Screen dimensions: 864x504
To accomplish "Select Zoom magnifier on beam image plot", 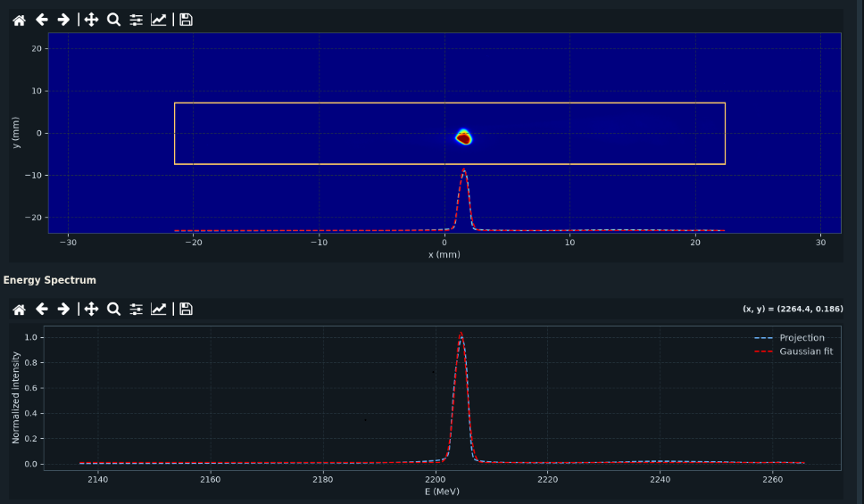I will click(113, 20).
